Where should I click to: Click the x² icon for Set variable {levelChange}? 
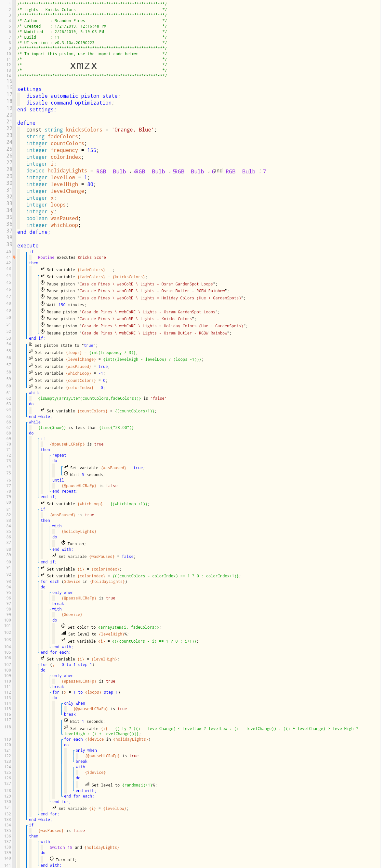coord(31,359)
